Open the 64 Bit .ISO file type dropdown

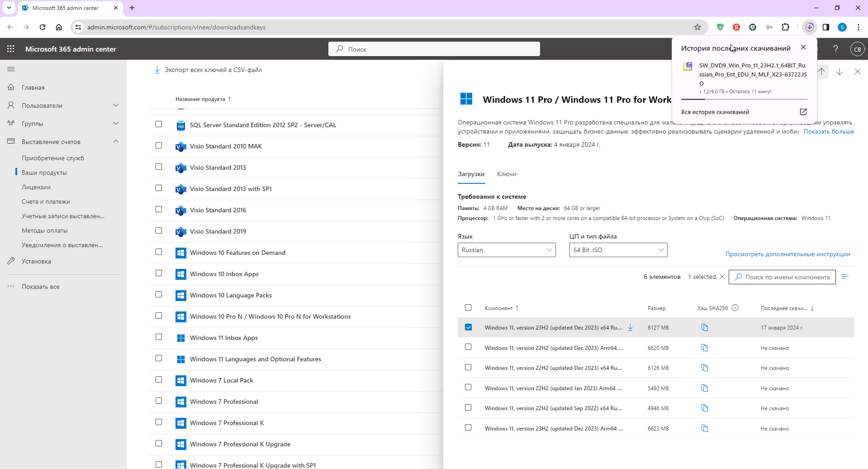(618, 250)
